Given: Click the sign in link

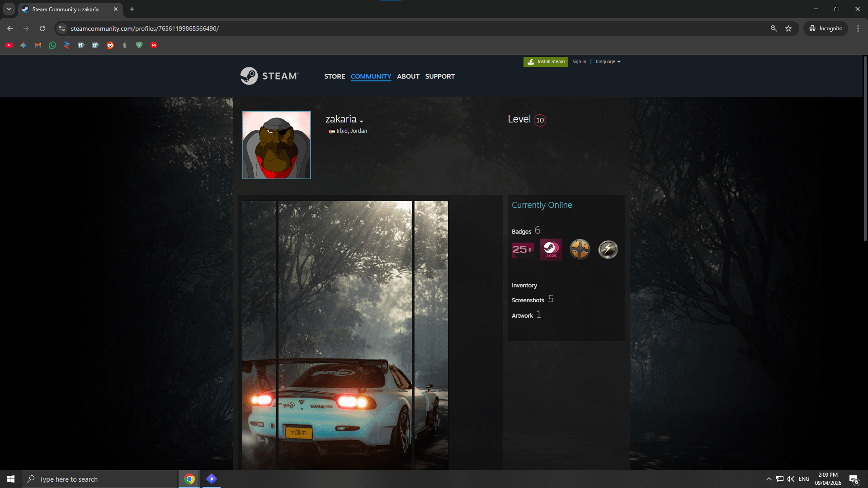Looking at the screenshot, I should tap(579, 61).
